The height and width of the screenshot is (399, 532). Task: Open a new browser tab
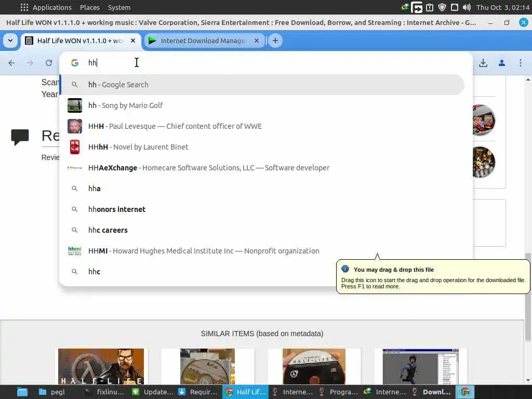(x=275, y=41)
